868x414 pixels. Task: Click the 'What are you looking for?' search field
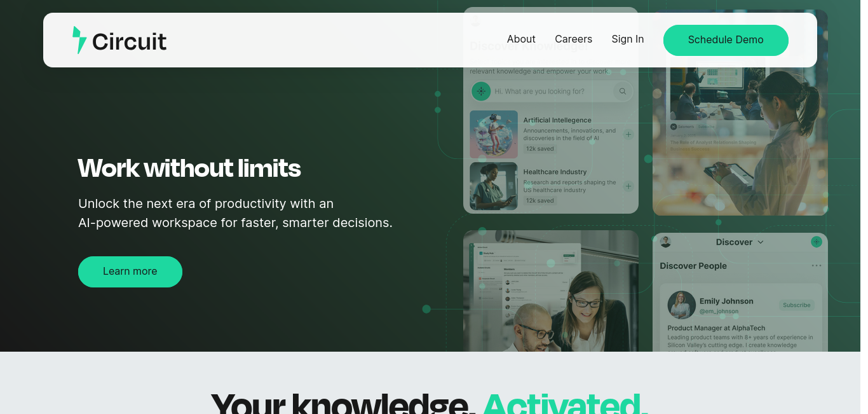pyautogui.click(x=552, y=92)
